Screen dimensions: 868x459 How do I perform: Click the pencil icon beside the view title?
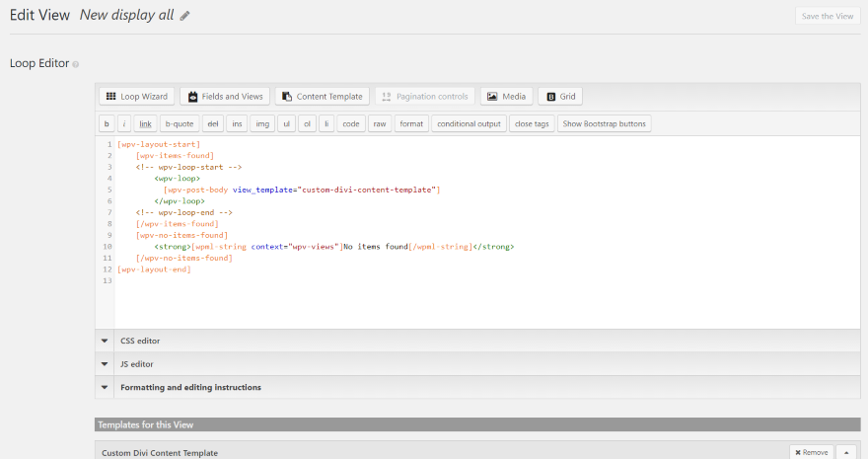click(x=184, y=16)
